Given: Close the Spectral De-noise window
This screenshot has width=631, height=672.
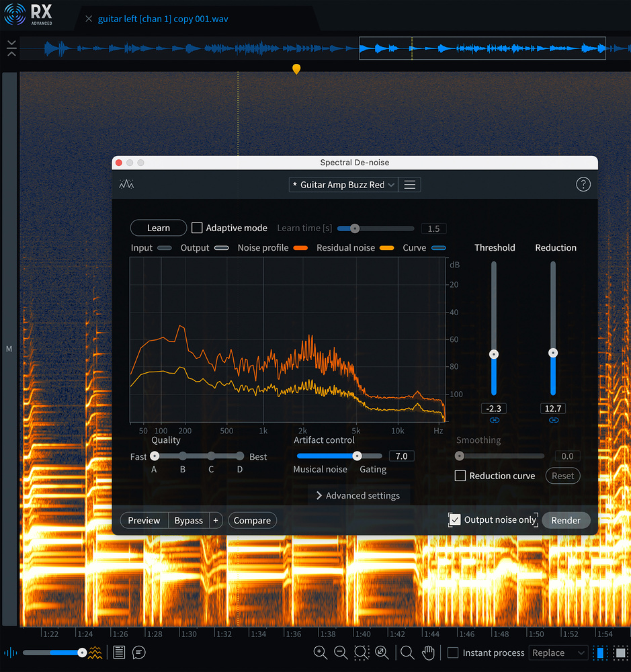Looking at the screenshot, I should pos(119,163).
